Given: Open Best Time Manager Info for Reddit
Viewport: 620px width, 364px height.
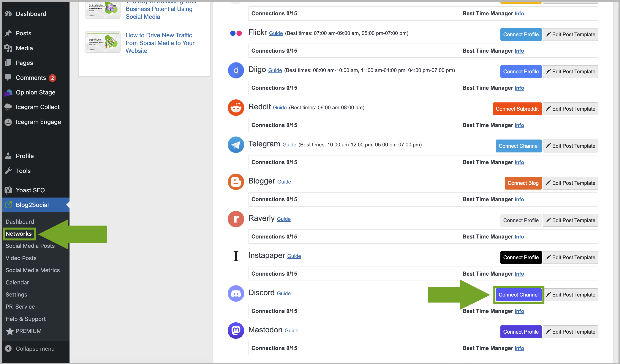Looking at the screenshot, I should point(519,125).
